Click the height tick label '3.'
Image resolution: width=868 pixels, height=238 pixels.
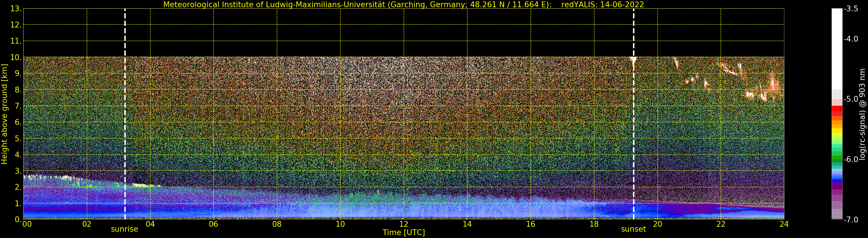pos(18,171)
